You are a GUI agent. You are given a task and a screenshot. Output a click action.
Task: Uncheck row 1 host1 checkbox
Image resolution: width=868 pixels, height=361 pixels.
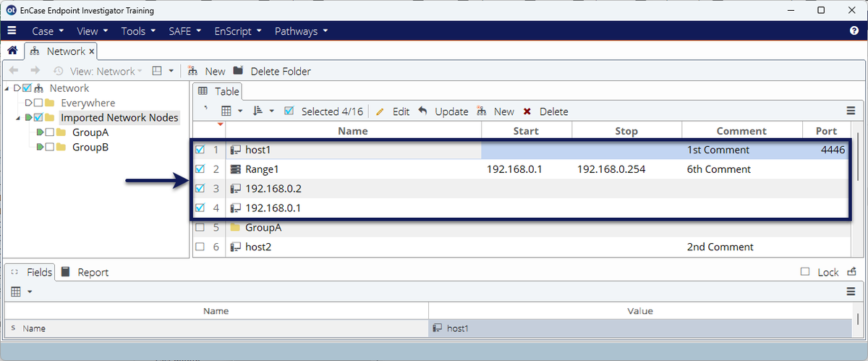pyautogui.click(x=200, y=150)
